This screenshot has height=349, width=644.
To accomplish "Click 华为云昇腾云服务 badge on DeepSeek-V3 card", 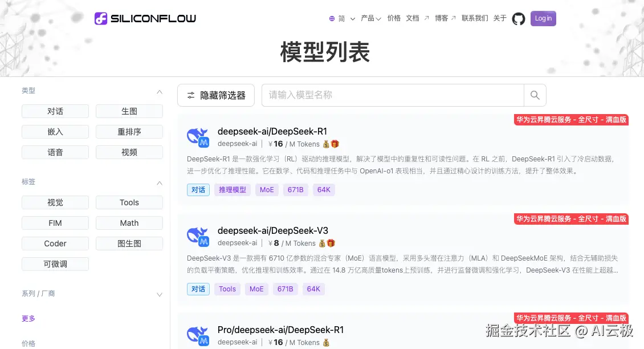I will click(571, 218).
